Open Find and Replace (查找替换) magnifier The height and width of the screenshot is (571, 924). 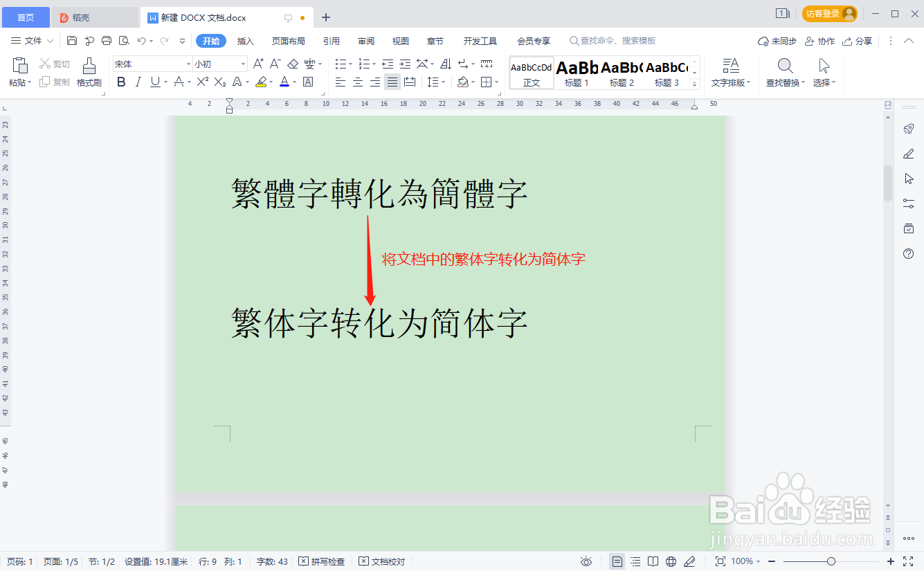pyautogui.click(x=785, y=66)
